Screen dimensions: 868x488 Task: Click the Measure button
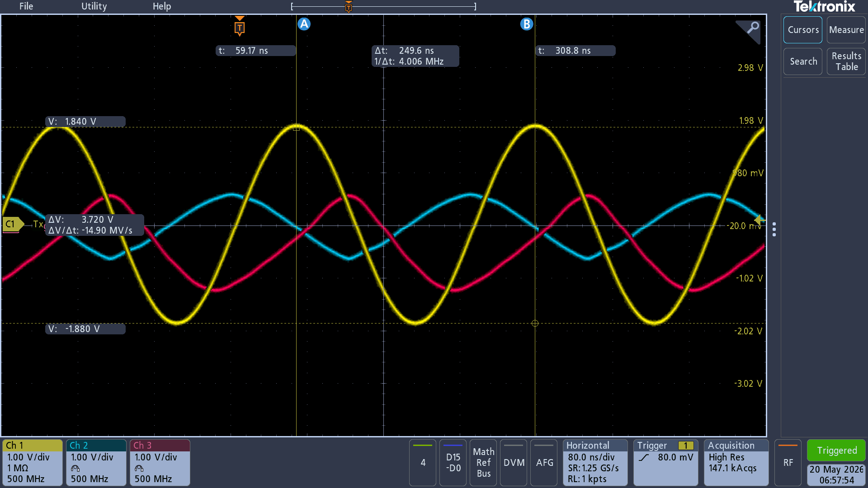(846, 30)
